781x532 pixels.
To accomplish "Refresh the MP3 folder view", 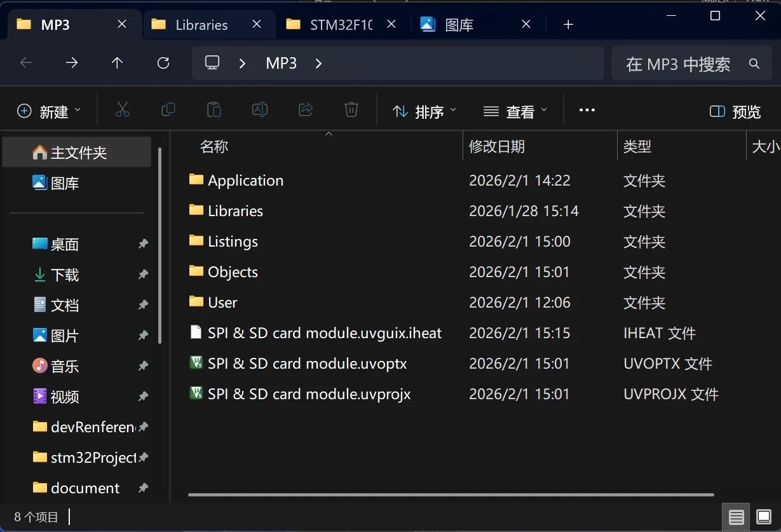I will click(163, 63).
